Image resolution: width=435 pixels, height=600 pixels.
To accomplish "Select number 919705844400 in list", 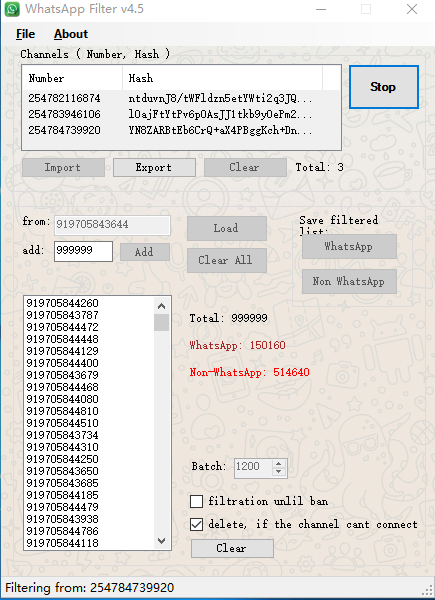I will (62, 363).
